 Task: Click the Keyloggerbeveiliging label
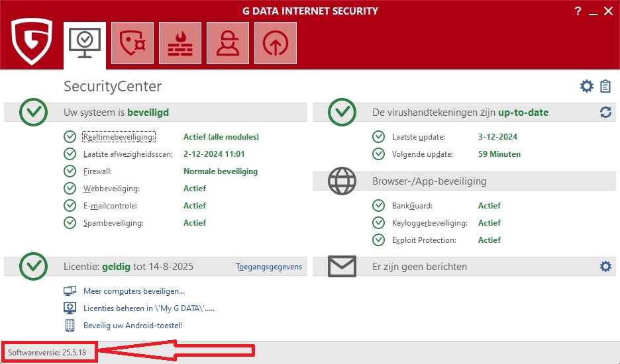point(429,223)
